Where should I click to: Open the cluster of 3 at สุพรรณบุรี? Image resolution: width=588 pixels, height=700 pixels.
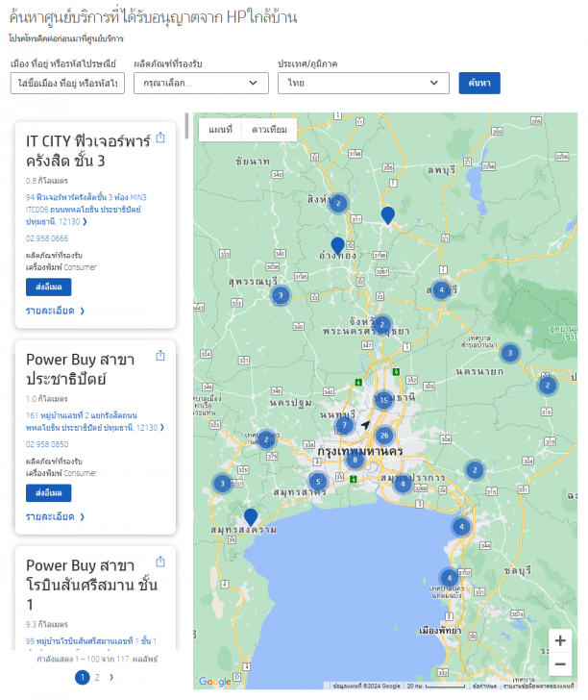281,295
